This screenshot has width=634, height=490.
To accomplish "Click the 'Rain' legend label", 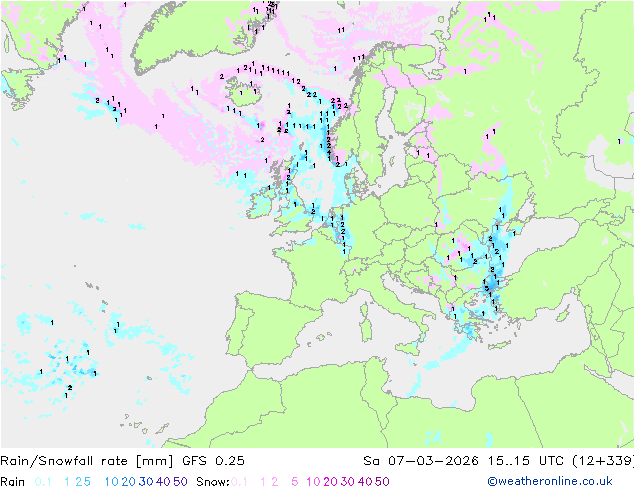I will (13, 482).
